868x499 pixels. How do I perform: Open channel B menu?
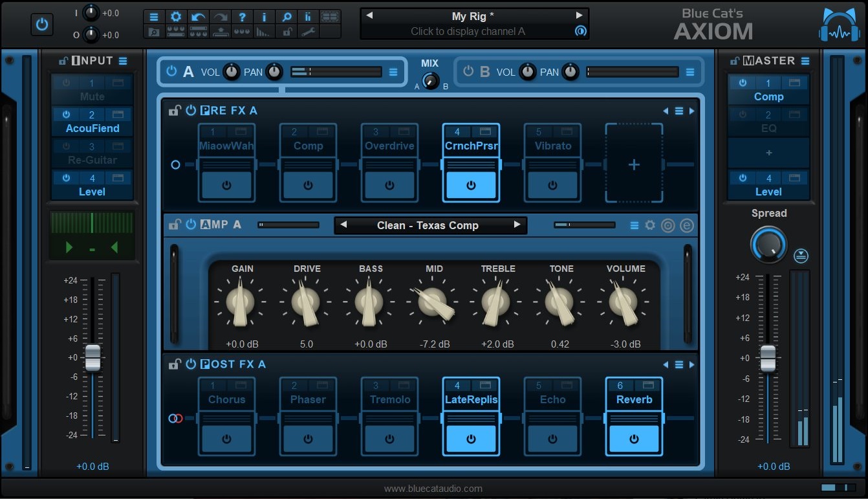(x=690, y=72)
